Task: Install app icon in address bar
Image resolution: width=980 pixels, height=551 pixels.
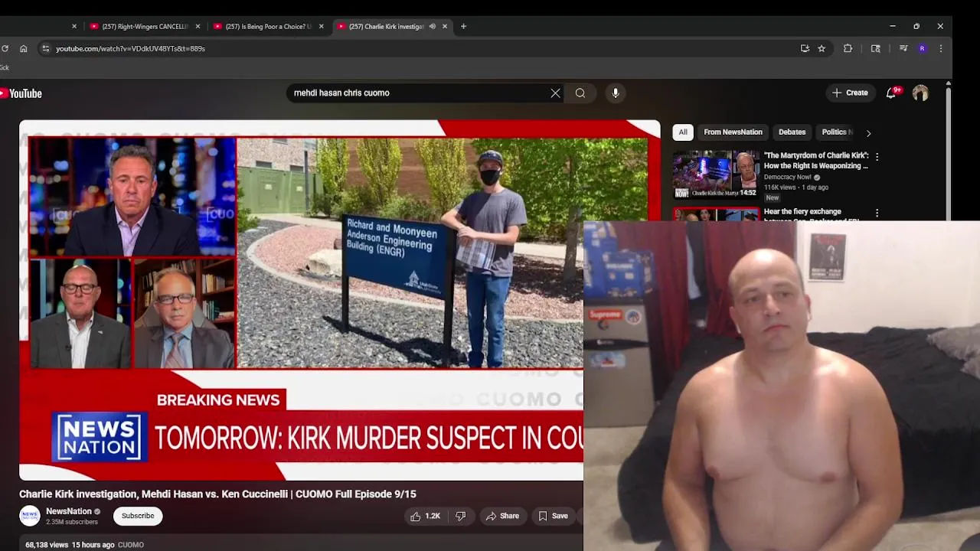Action: click(805, 48)
